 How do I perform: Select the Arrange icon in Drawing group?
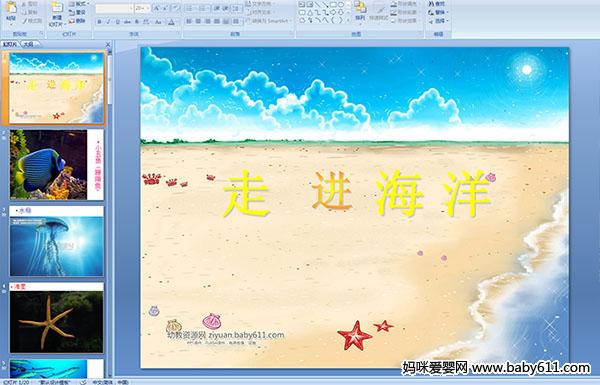(360, 10)
